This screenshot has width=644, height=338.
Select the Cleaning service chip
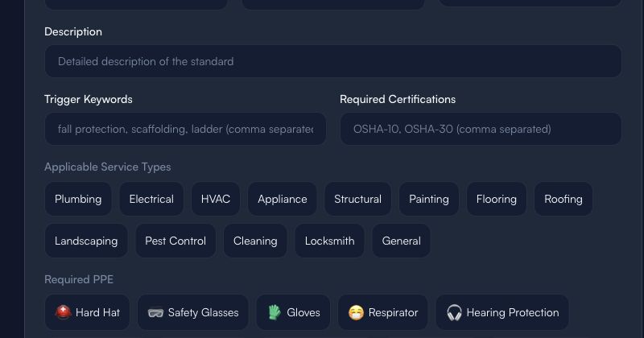pos(255,241)
